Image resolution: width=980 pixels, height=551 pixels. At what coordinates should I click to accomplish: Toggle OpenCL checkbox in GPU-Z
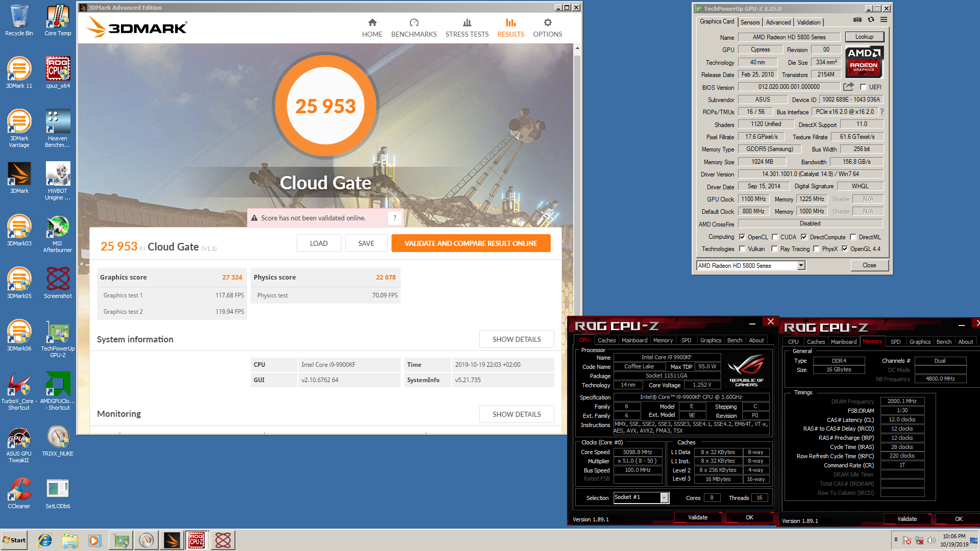click(742, 237)
